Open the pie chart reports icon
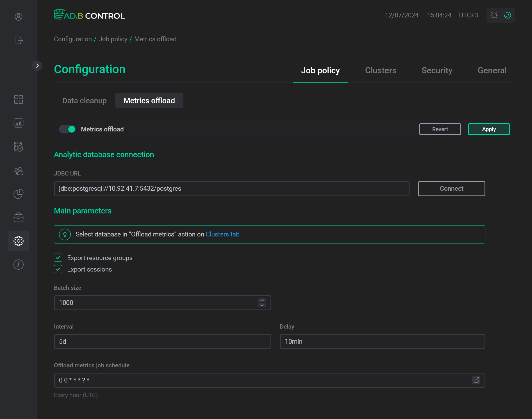 (19, 194)
